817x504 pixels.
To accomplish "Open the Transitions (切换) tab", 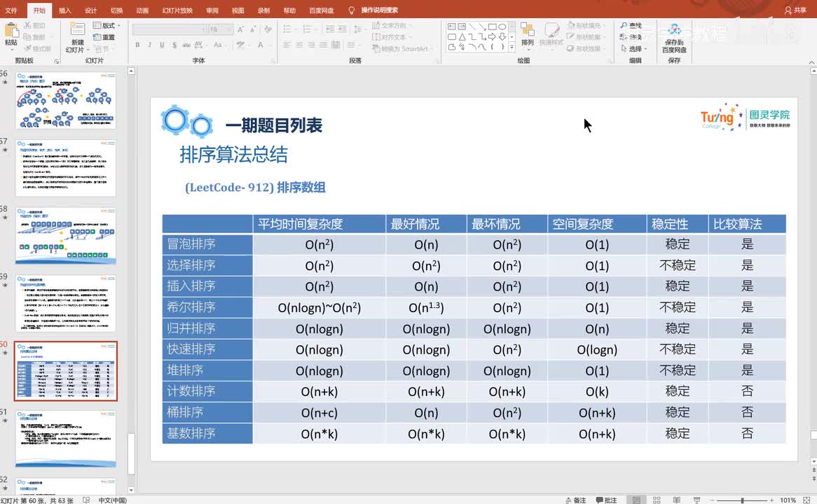I will [x=117, y=10].
